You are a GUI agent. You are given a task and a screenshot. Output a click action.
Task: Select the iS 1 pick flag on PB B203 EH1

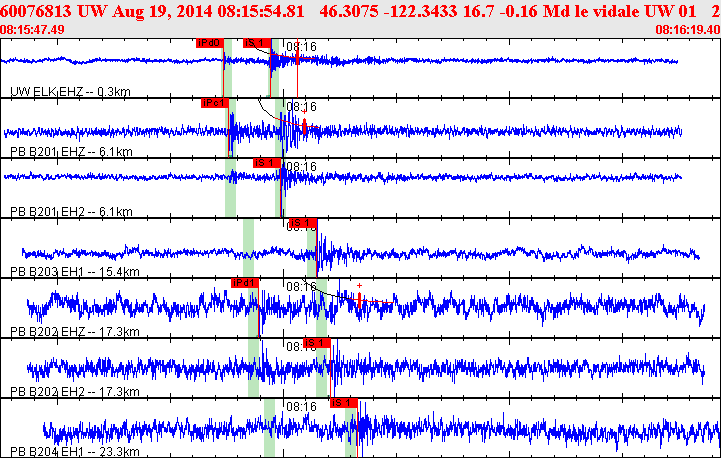(303, 223)
